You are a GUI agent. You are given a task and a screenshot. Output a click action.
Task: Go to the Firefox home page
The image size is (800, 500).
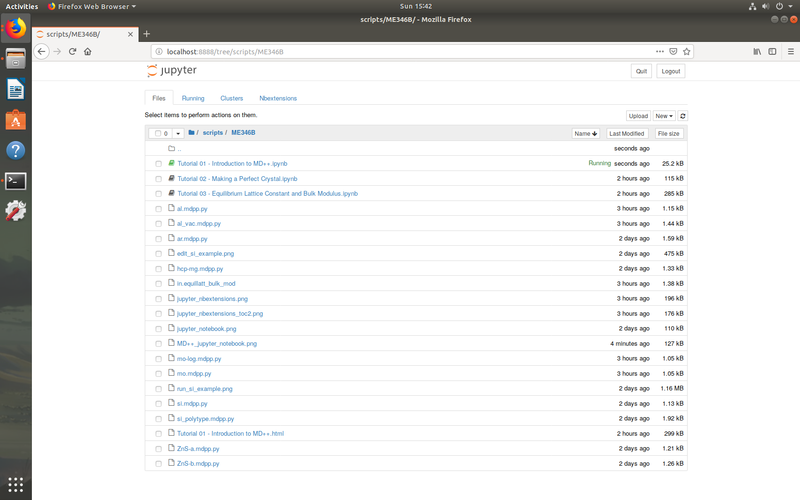coord(88,52)
